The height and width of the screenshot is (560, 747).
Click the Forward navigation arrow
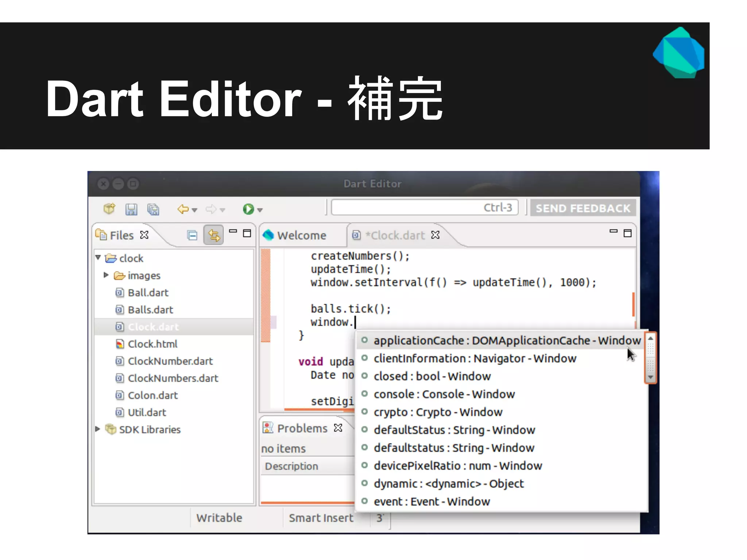[211, 209]
